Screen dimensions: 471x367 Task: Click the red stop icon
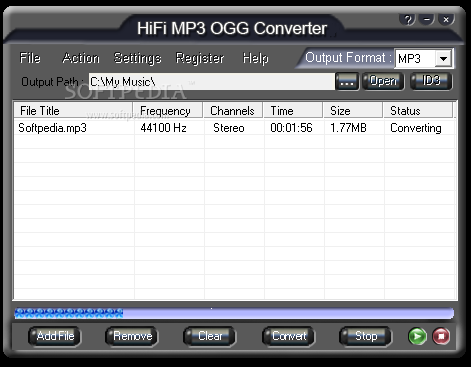click(x=441, y=336)
